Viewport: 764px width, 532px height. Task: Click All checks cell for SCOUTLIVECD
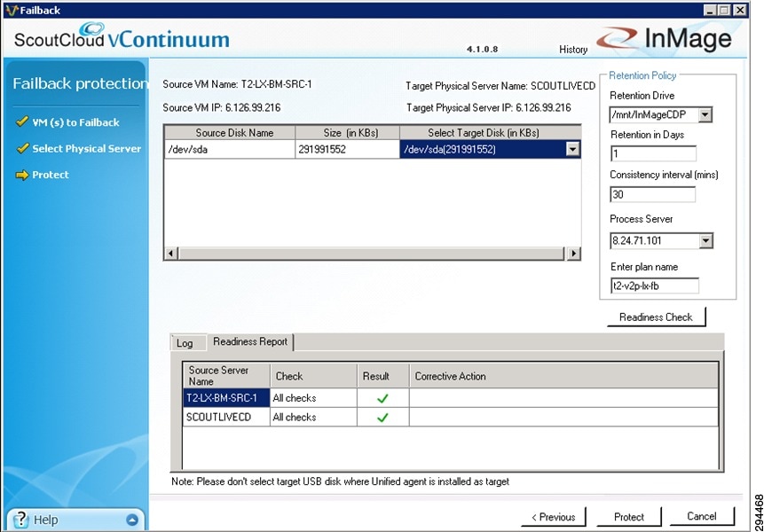(x=313, y=417)
